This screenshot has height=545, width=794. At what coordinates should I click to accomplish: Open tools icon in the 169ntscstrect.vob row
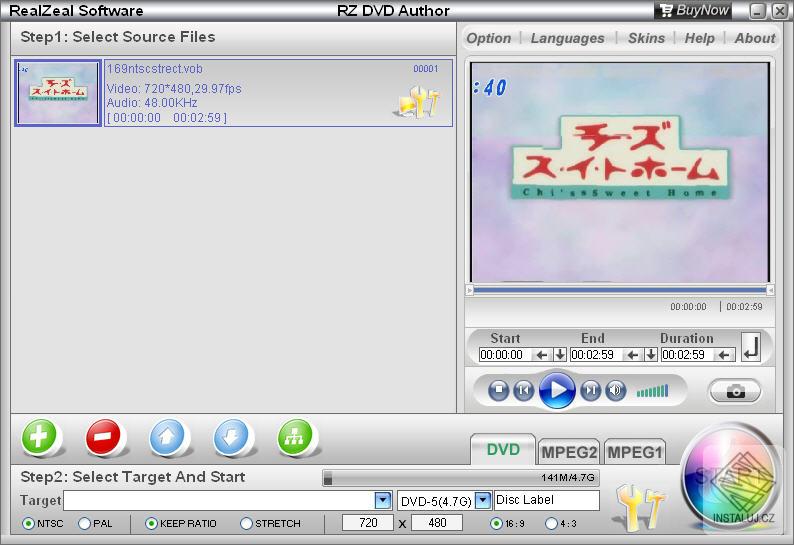[418, 102]
